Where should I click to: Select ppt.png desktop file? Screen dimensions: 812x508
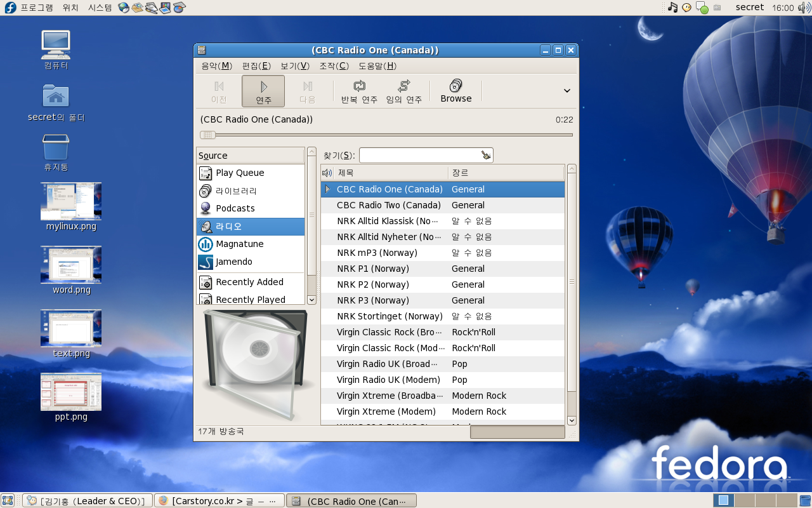[71, 398]
